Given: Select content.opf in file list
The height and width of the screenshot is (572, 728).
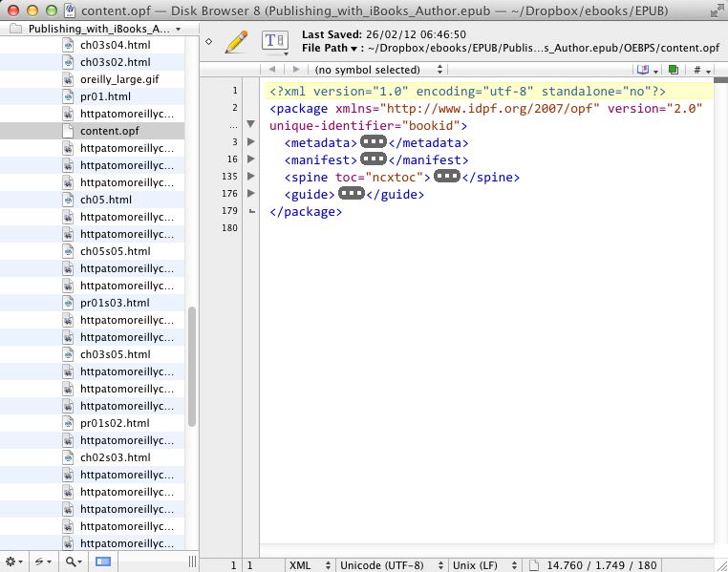Looking at the screenshot, I should tap(92, 131).
